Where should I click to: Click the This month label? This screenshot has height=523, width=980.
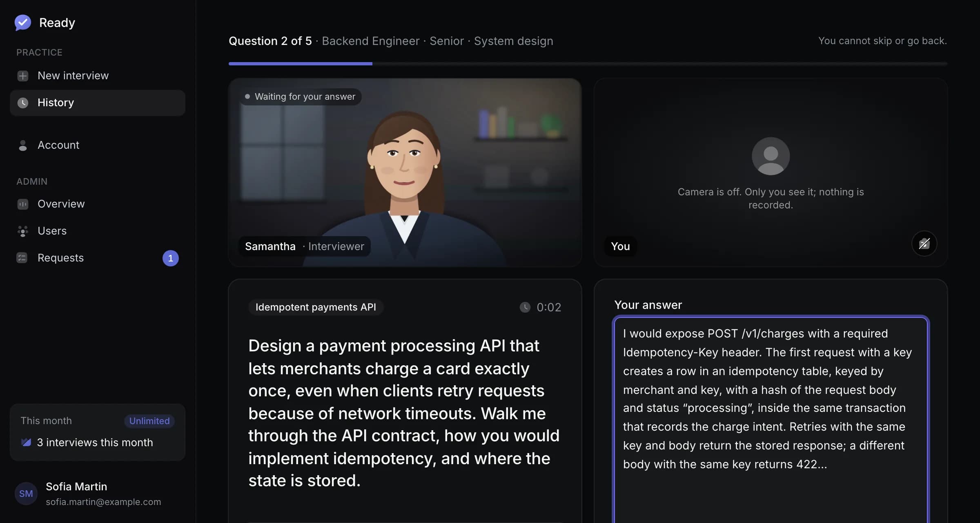pyautogui.click(x=46, y=421)
